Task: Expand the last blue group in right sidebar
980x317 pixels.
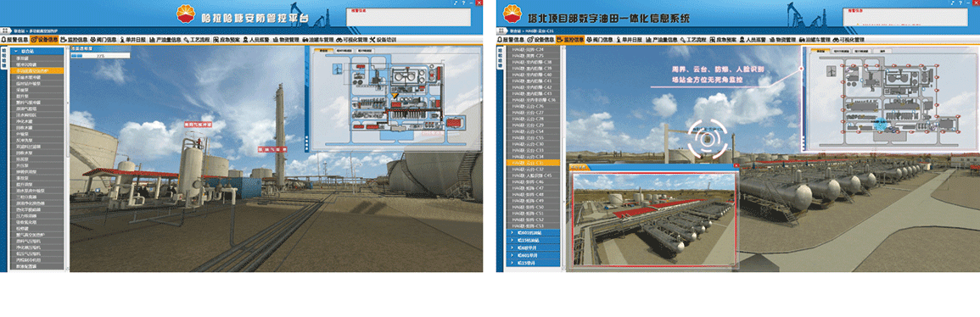Action: 535,264
